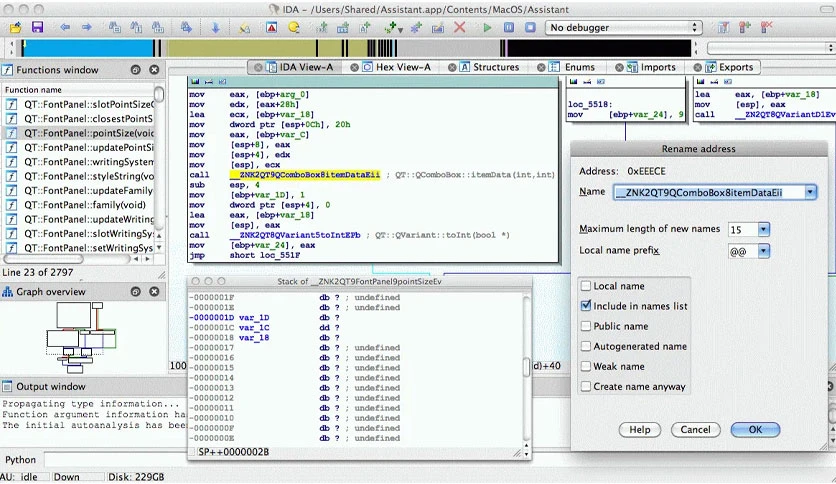836x484 pixels.
Task: Click the Graph overview thumbnail
Action: [x=81, y=337]
